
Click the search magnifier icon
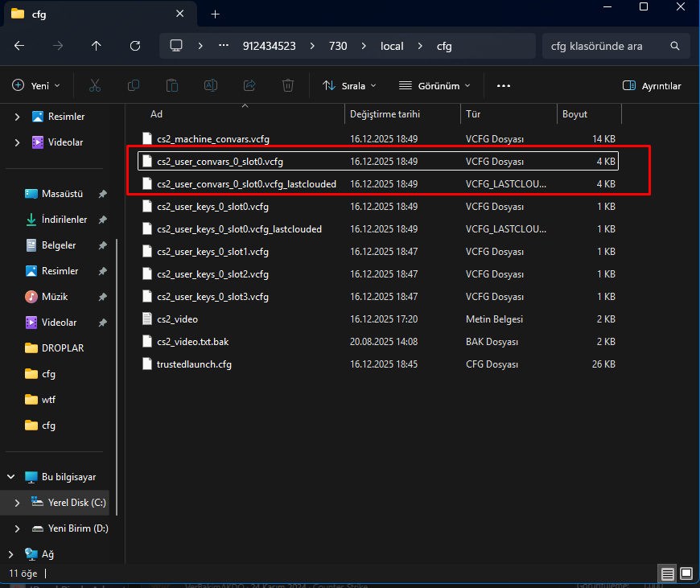675,46
